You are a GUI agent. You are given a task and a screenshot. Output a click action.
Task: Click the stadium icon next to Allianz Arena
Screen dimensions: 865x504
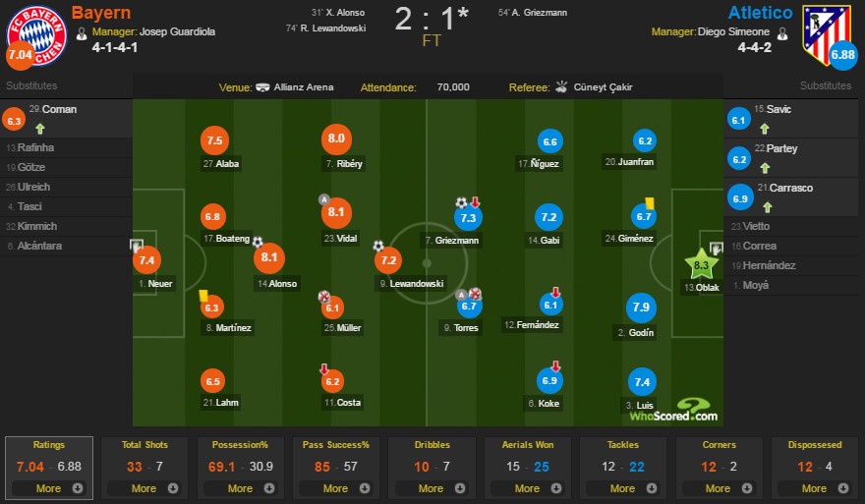click(263, 86)
